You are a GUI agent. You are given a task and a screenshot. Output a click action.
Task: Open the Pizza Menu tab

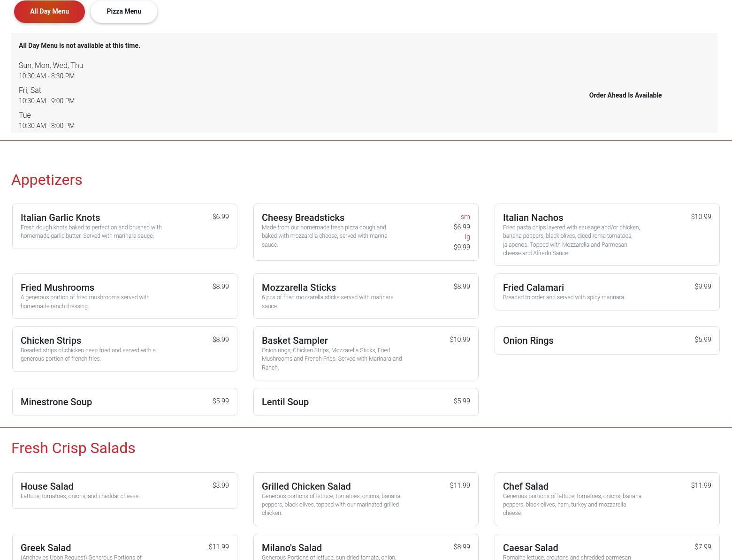(x=124, y=12)
